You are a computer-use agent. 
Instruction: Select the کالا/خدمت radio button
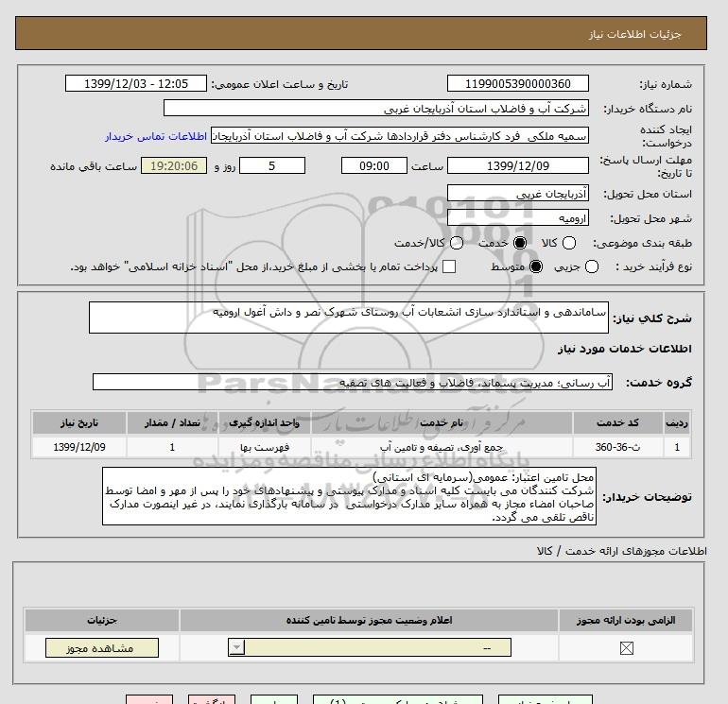point(457,243)
